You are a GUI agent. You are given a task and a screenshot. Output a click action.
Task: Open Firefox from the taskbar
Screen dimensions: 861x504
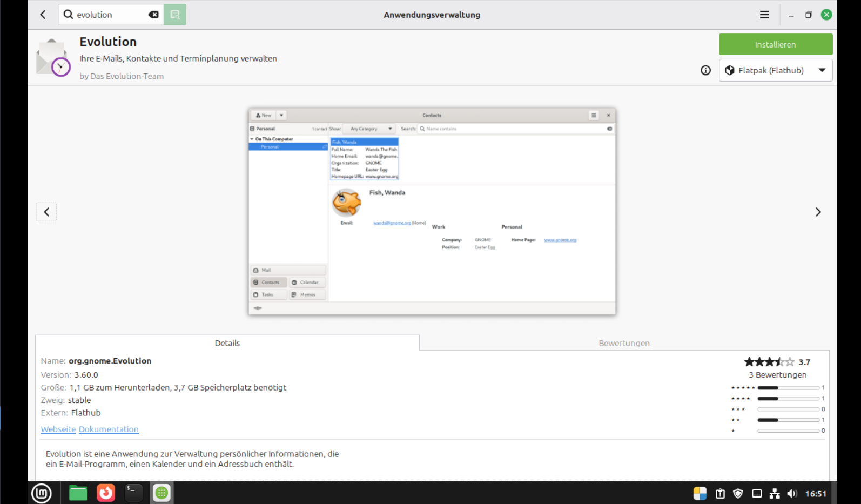click(x=106, y=493)
